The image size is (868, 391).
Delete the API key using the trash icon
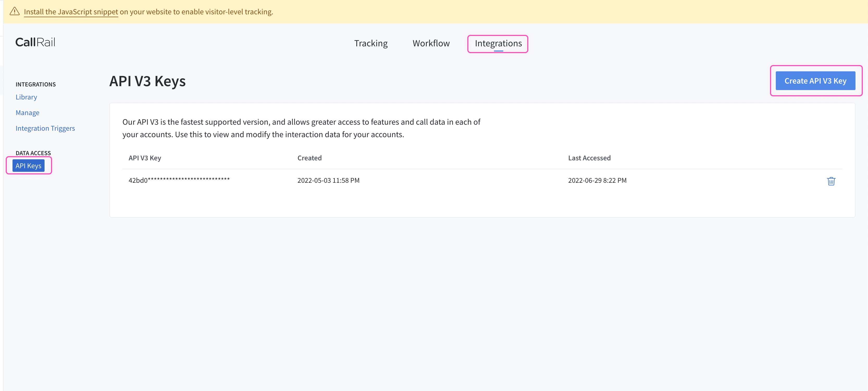click(831, 181)
